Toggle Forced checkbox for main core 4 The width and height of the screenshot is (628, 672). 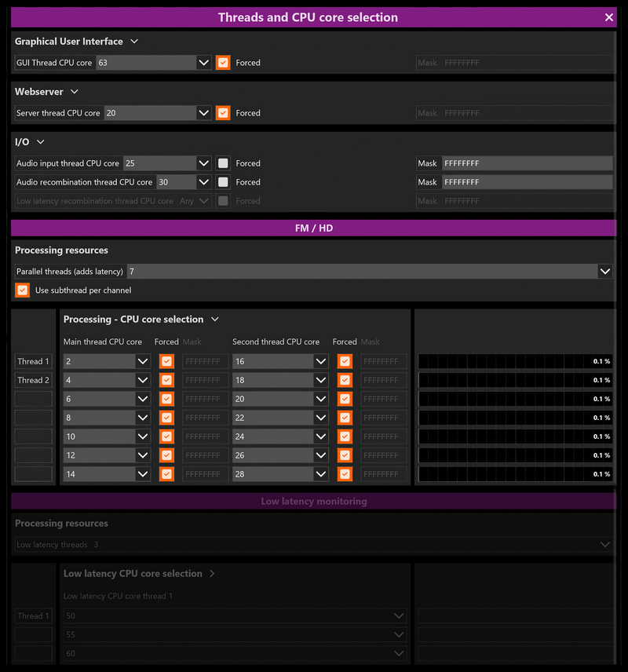tap(166, 380)
